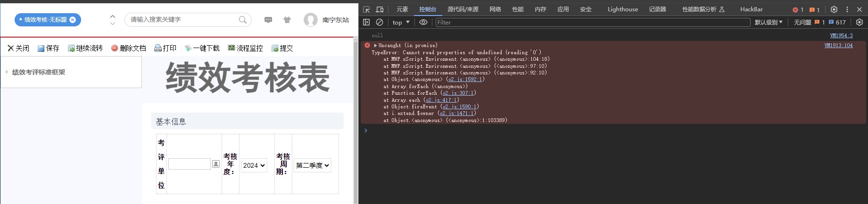Click the save (保存) disk icon
The height and width of the screenshot is (204, 868).
point(41,49)
